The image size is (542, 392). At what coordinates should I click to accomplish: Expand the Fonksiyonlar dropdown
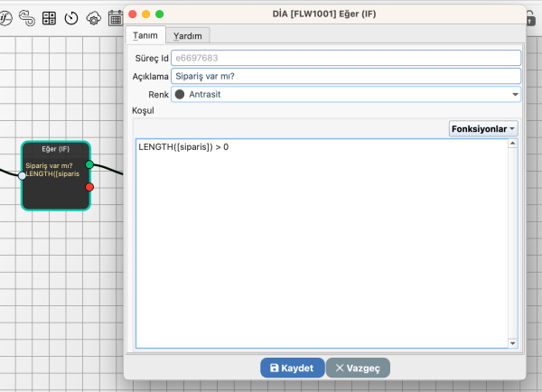(x=483, y=129)
